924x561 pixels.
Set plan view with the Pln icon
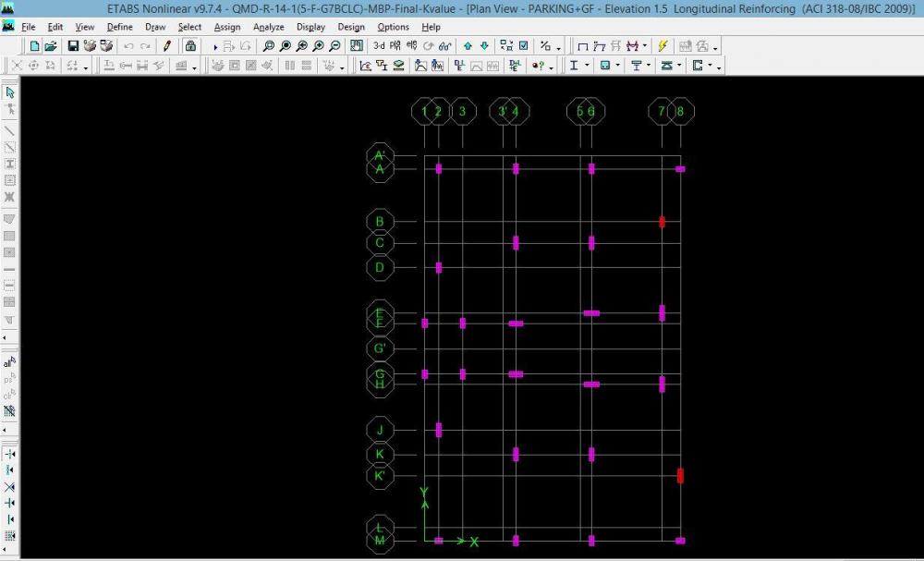click(x=395, y=46)
